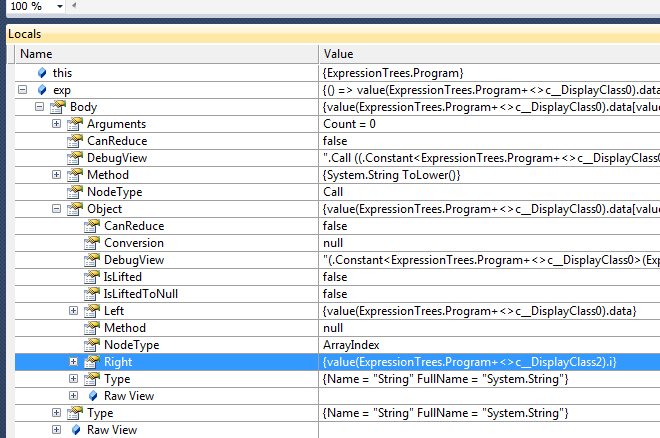This screenshot has height=438, width=660.
Task: Click the blue field icon beside 'this'
Action: coord(41,73)
